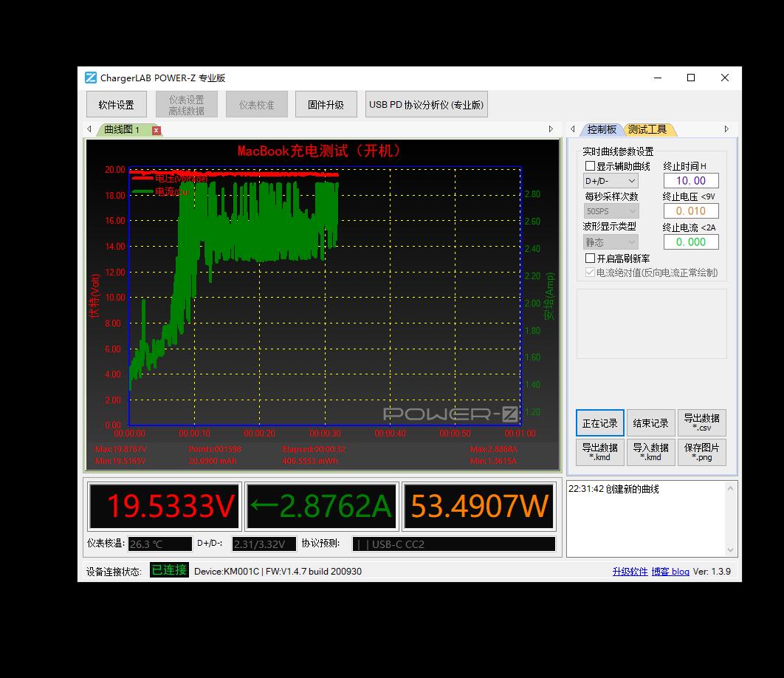Export data as *.kmd
The height and width of the screenshot is (678, 784).
click(600, 452)
